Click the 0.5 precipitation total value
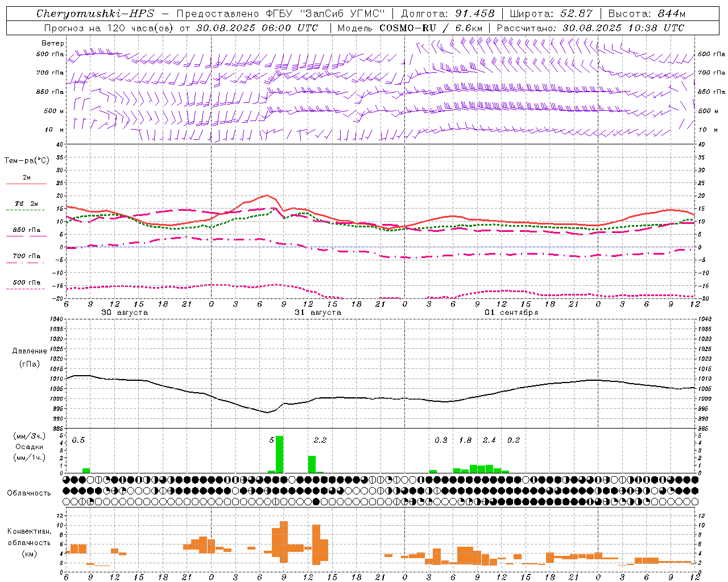This screenshot has width=728, height=582. tap(78, 440)
